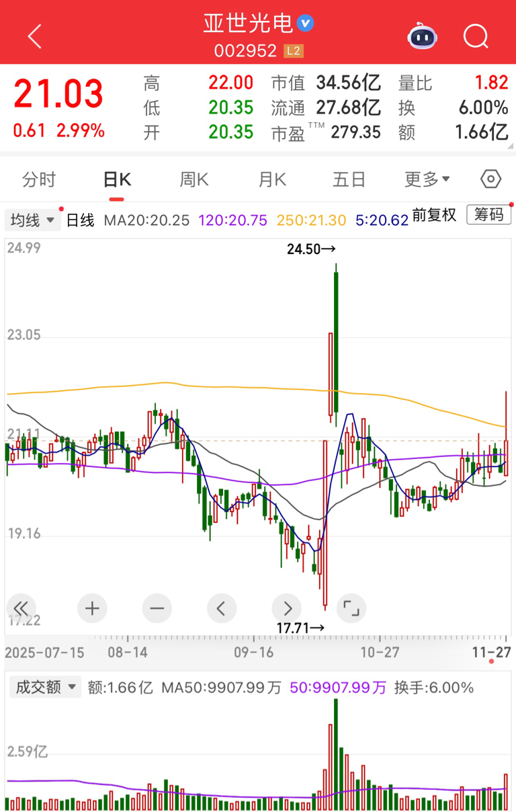This screenshot has height=812, width=516.
Task: Tap volume ratio 1.82
Action: pos(491,83)
